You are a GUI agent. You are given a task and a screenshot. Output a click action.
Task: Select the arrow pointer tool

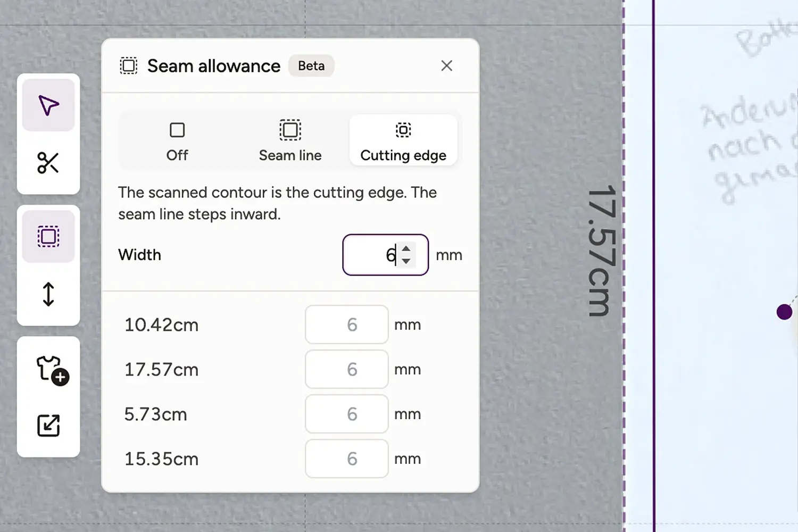point(48,105)
